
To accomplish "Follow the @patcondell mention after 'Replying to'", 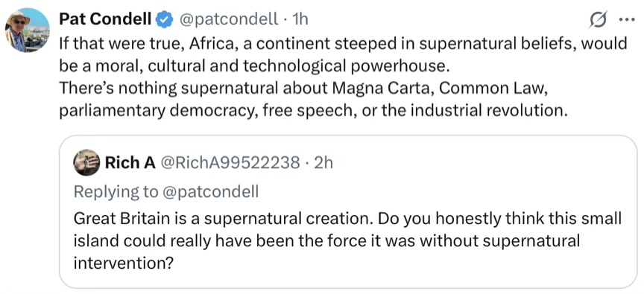I will tap(211, 192).
